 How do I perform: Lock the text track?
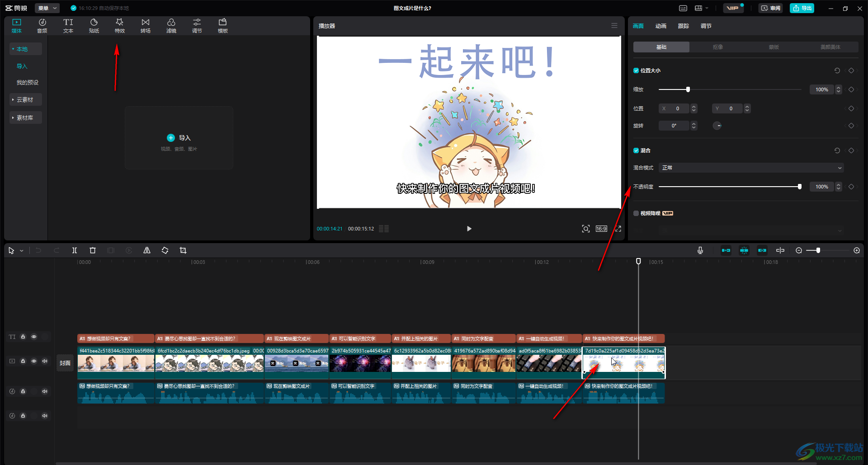point(23,337)
